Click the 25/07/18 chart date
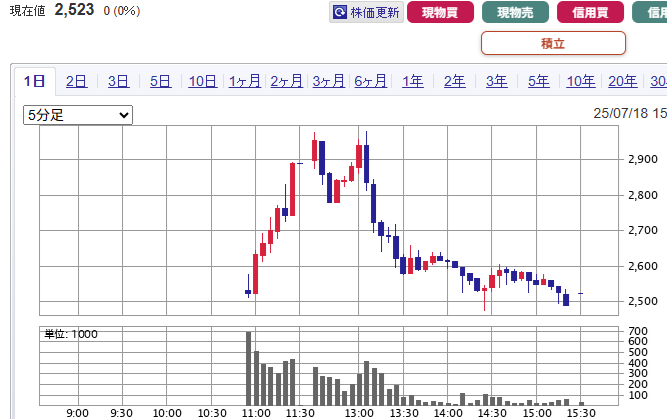Image resolution: width=667 pixels, height=419 pixels. click(x=621, y=113)
